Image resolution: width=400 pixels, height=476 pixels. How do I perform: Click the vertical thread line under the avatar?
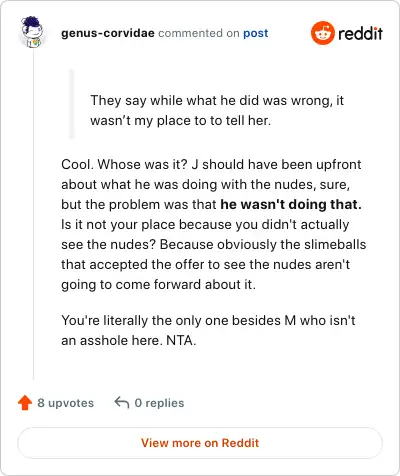33,215
